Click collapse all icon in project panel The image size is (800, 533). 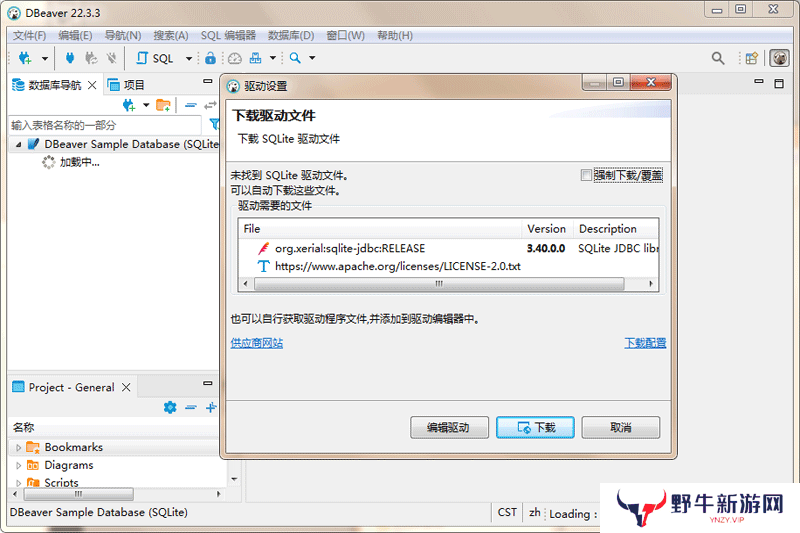point(191,408)
